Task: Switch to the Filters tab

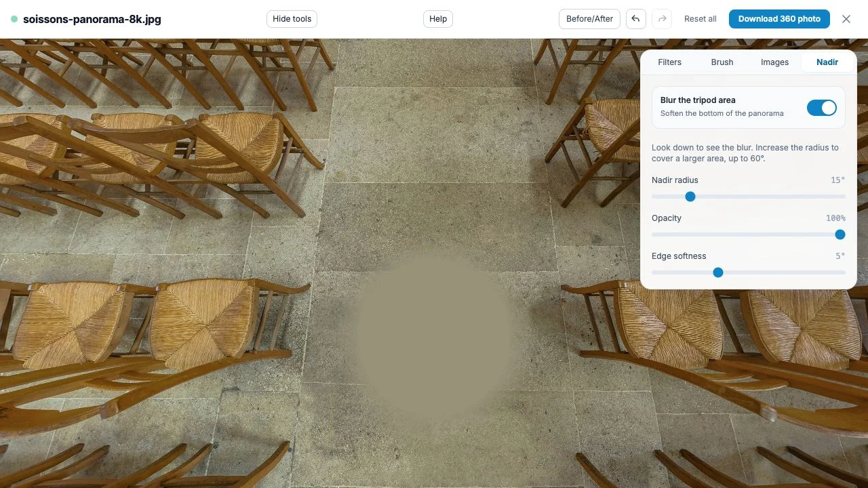Action: 669,62
